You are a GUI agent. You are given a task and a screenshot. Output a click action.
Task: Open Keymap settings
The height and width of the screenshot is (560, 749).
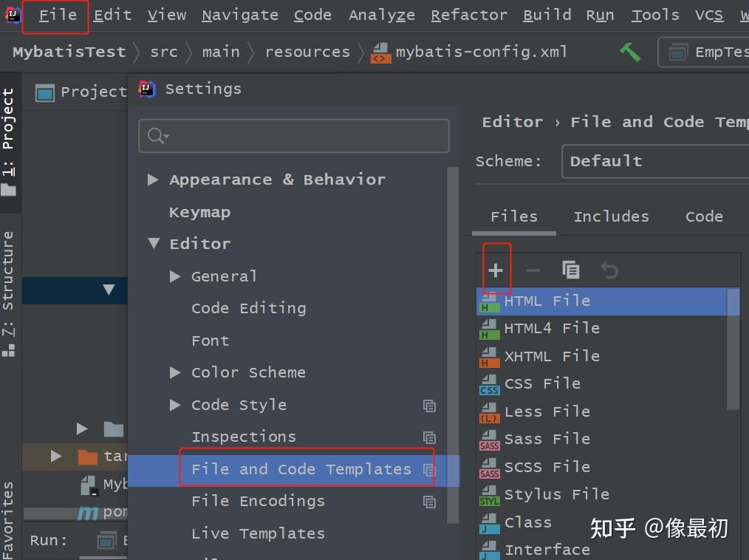point(199,212)
